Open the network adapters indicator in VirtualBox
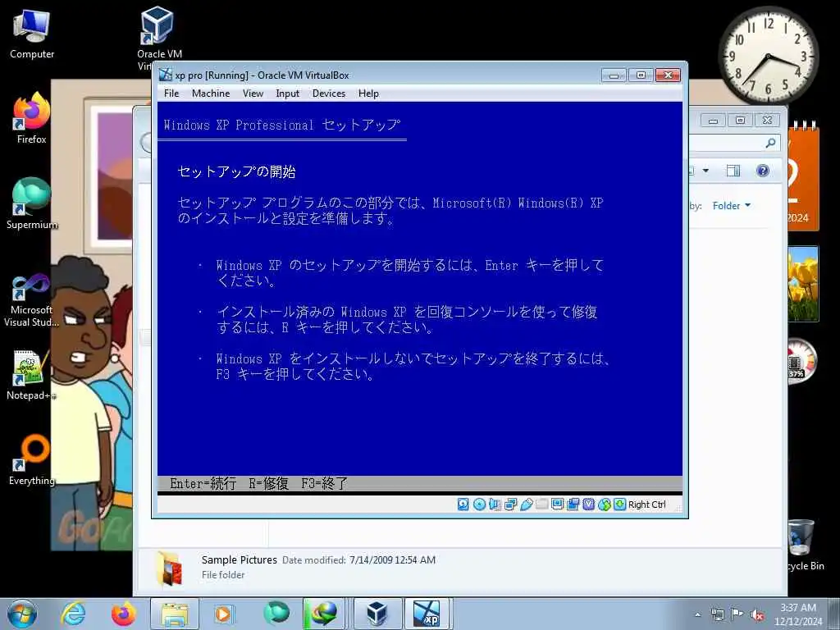Viewport: 840px width, 630px height. click(510, 504)
